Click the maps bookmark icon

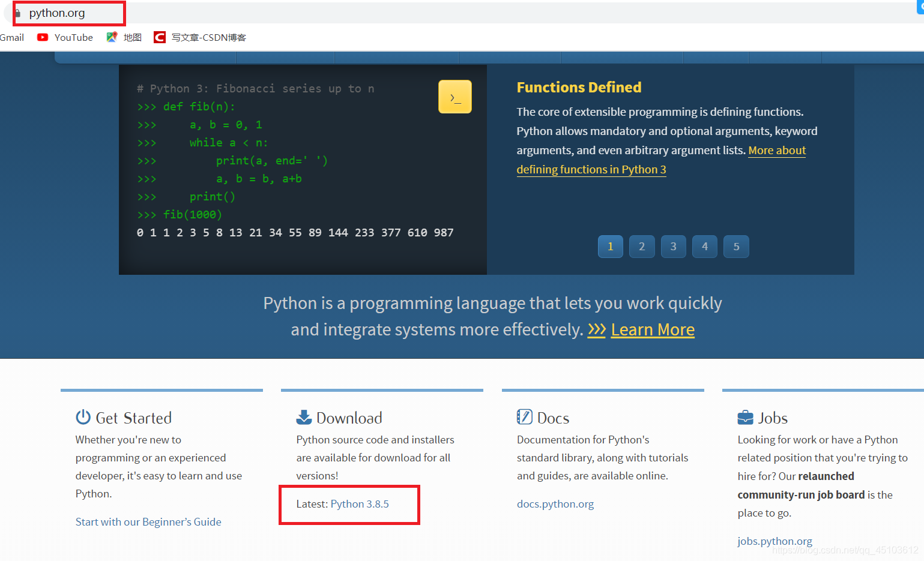pyautogui.click(x=112, y=37)
